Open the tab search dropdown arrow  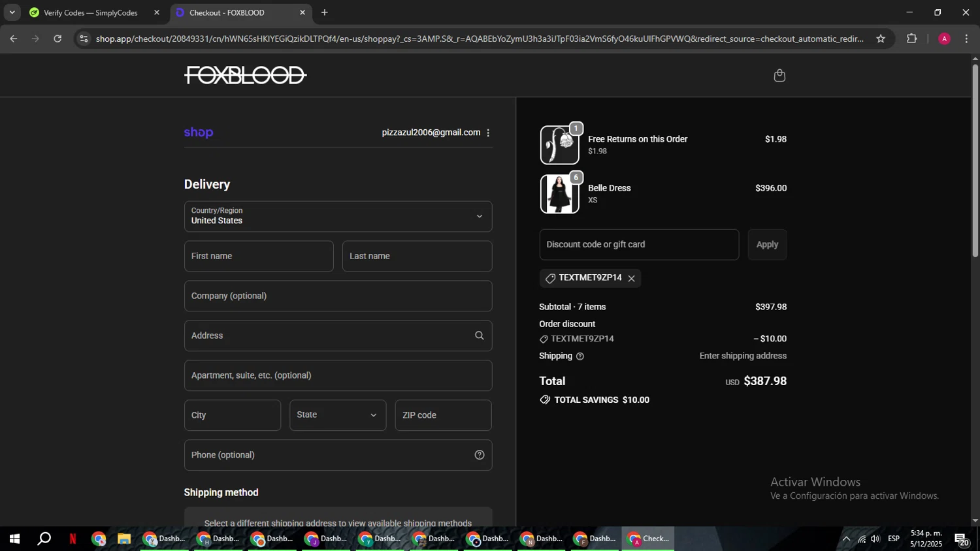click(x=12, y=12)
